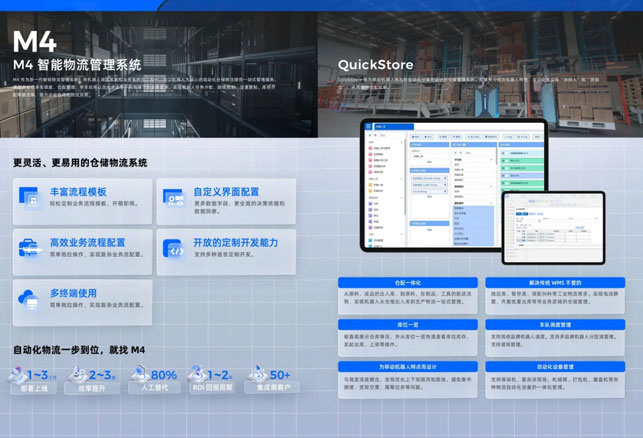Click the 3D icon beside 2~3 效率提升
The height and width of the screenshot is (438, 643).
(x=78, y=374)
